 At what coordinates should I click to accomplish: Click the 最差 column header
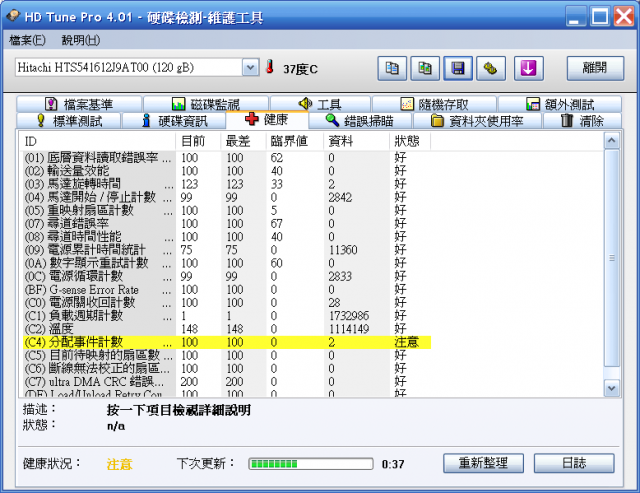[x=243, y=141]
